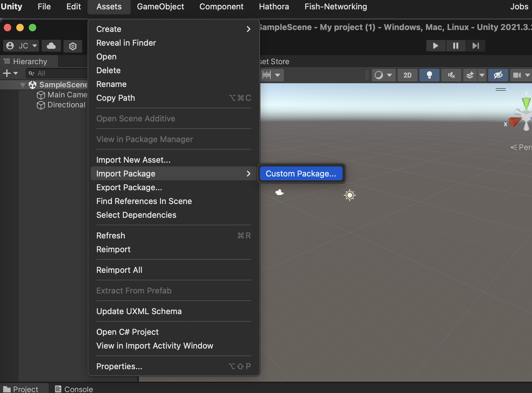Click the green Y axis gizmo cone
This screenshot has height=393, width=532.
tap(526, 103)
